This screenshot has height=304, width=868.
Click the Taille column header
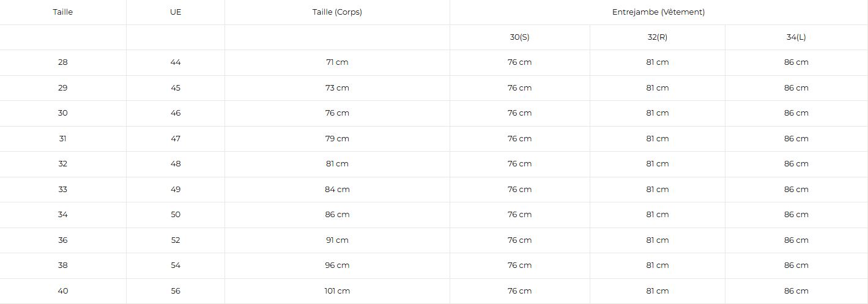point(63,12)
